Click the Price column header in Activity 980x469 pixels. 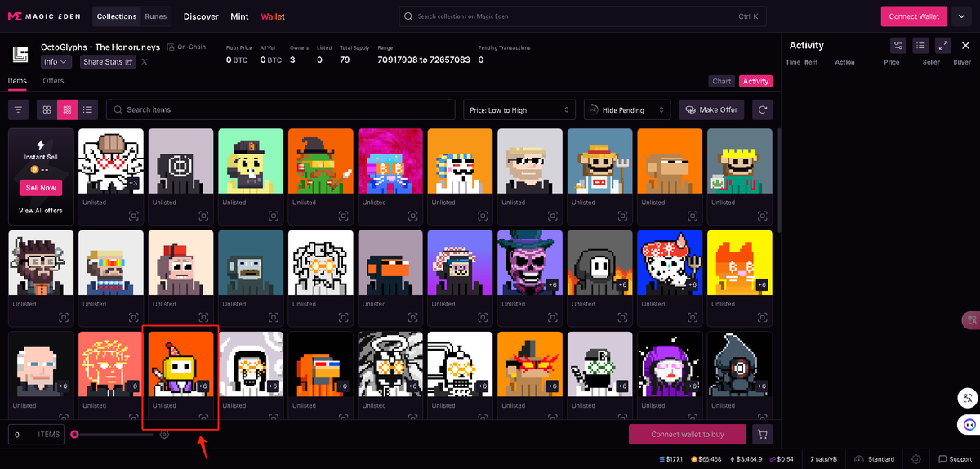pos(892,62)
